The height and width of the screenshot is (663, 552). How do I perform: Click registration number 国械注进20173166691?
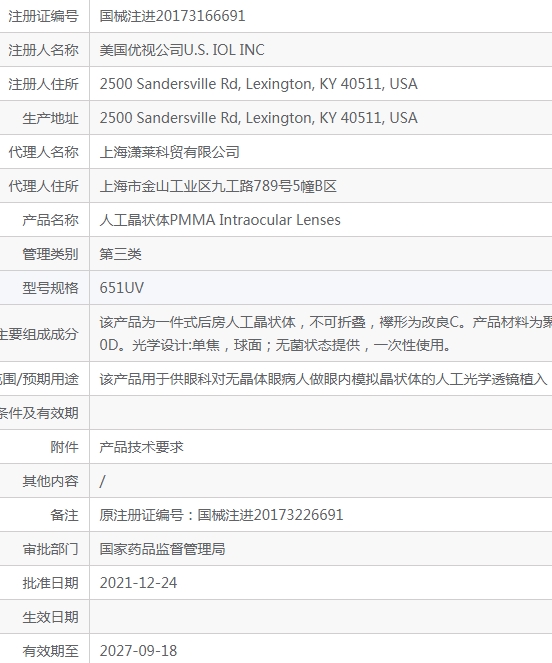tap(172, 16)
